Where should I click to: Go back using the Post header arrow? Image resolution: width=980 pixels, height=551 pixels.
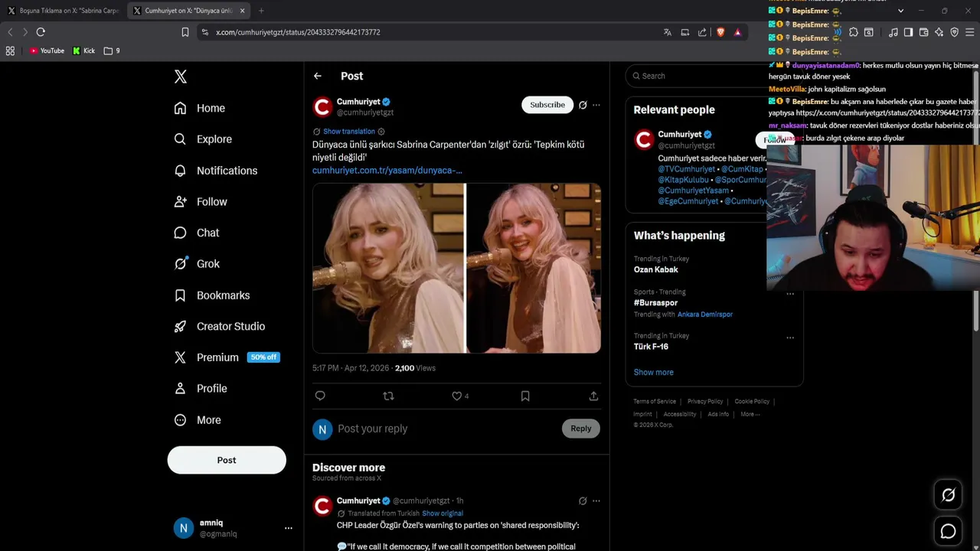(x=318, y=76)
